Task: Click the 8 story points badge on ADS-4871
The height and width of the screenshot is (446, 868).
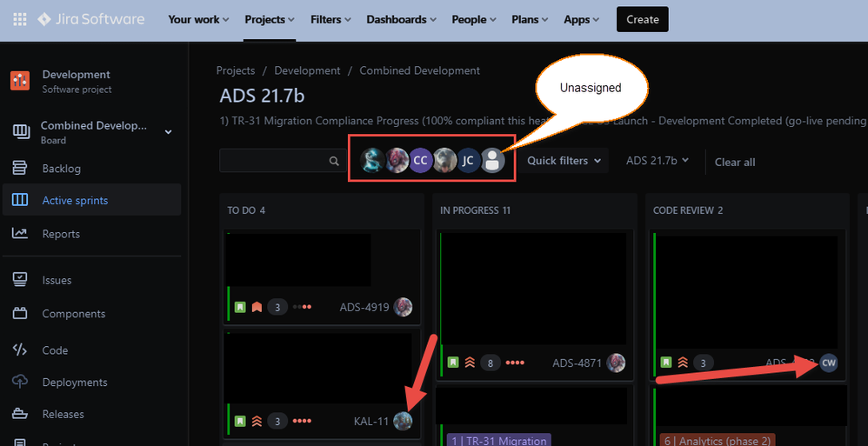Action: 491,363
